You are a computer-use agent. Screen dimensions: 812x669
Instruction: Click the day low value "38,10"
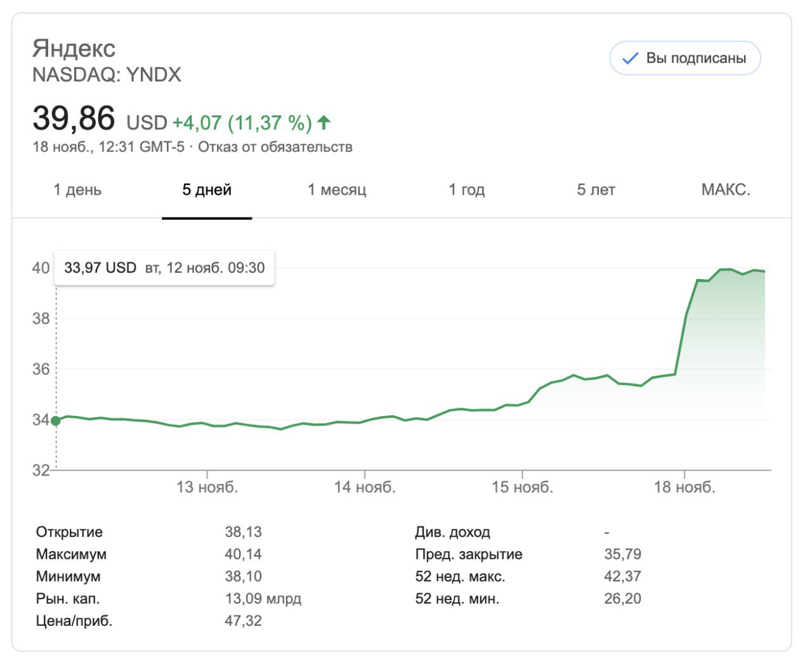[243, 576]
